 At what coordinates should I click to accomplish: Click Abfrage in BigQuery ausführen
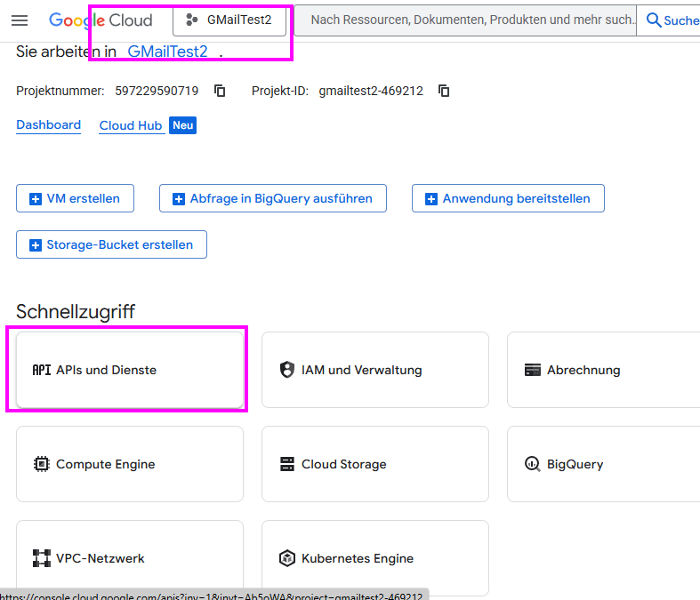tap(273, 198)
